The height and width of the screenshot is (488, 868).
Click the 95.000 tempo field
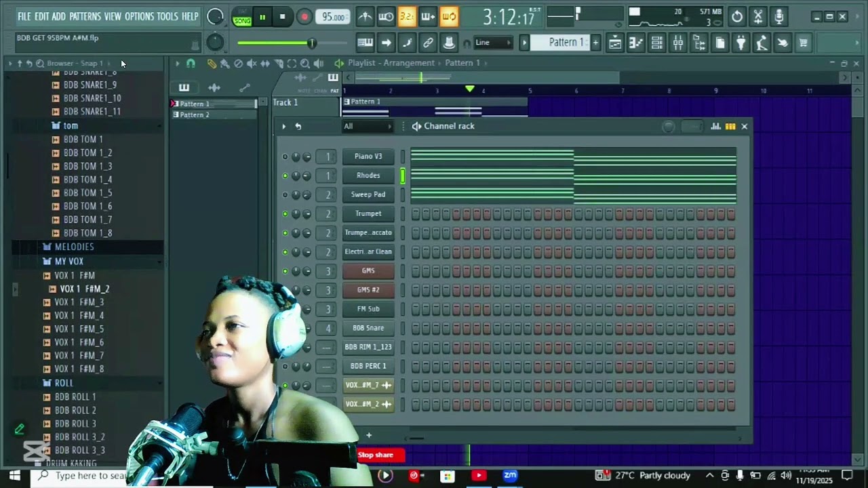point(332,17)
